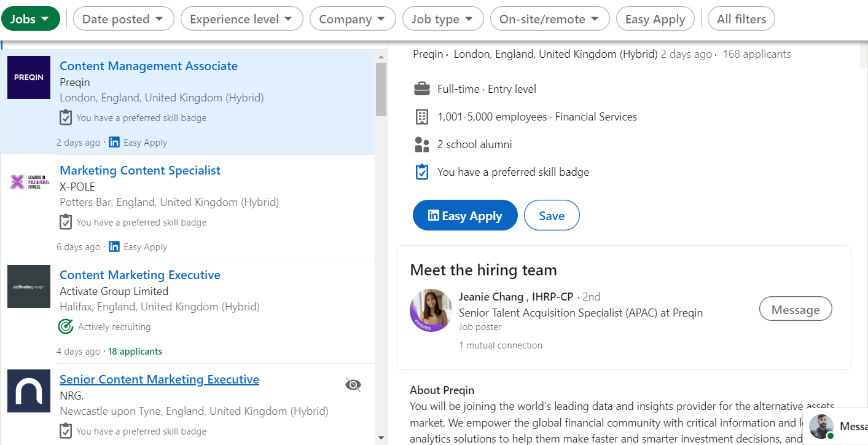Click the school alumni people icon
The height and width of the screenshot is (445, 868).
422,144
